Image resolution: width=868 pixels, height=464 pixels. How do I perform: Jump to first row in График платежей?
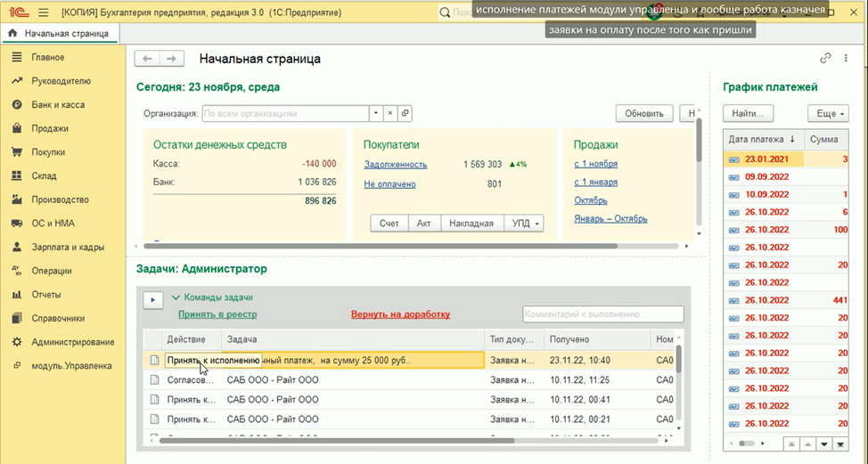[792, 444]
